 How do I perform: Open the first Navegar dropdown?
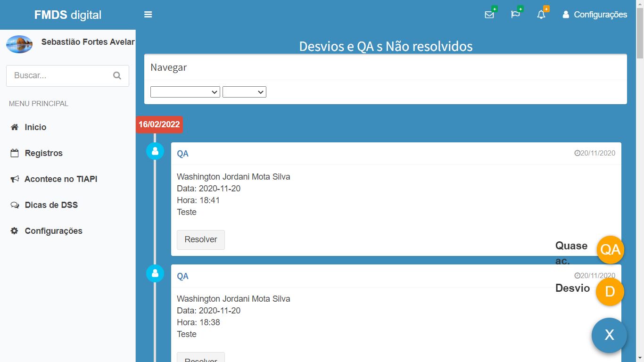pyautogui.click(x=185, y=92)
